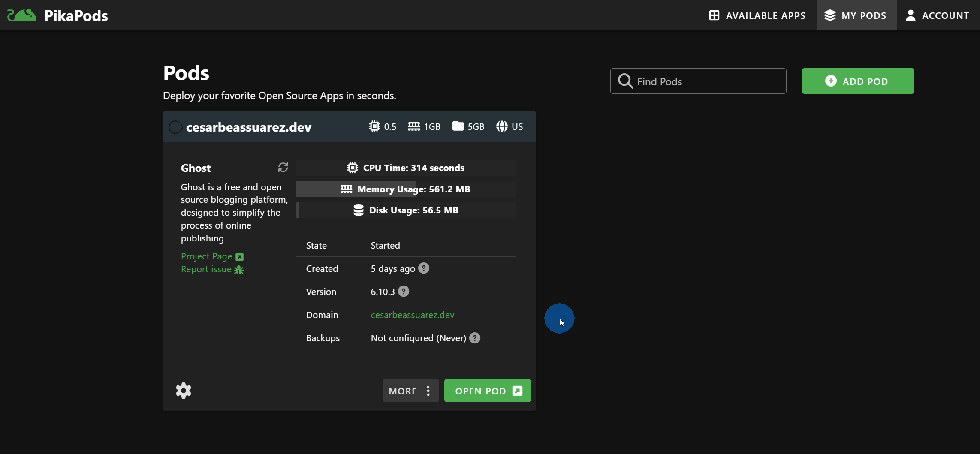The width and height of the screenshot is (980, 454).
Task: Click the CPU 0.5 resource indicator
Action: [382, 126]
